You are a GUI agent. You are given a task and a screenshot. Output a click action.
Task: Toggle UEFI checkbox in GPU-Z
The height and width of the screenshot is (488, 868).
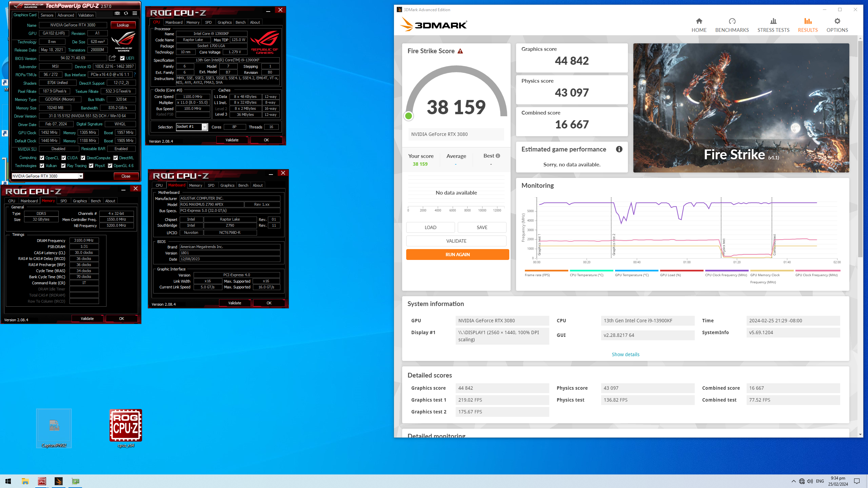122,58
